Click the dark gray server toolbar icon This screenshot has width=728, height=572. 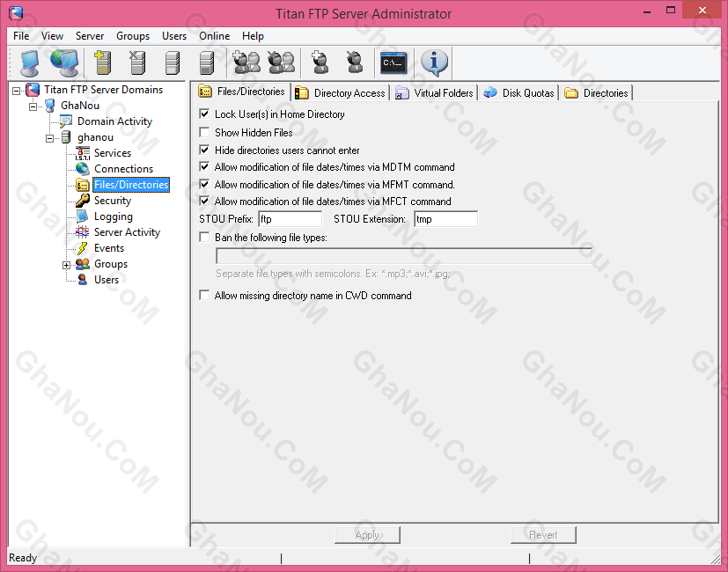(207, 63)
